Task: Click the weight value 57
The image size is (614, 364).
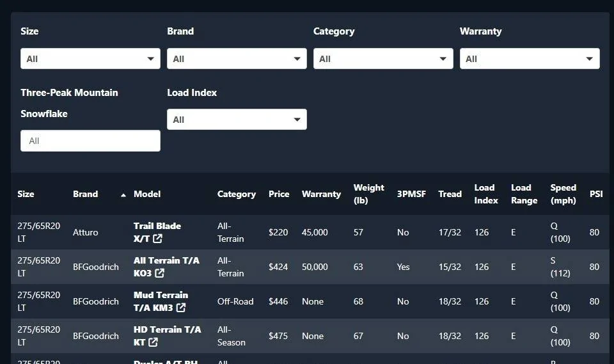Action: (358, 232)
